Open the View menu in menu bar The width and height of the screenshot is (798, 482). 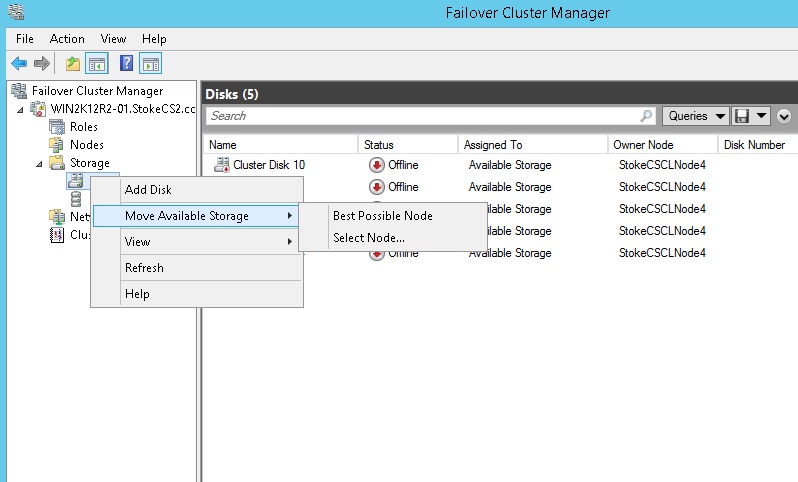click(113, 39)
